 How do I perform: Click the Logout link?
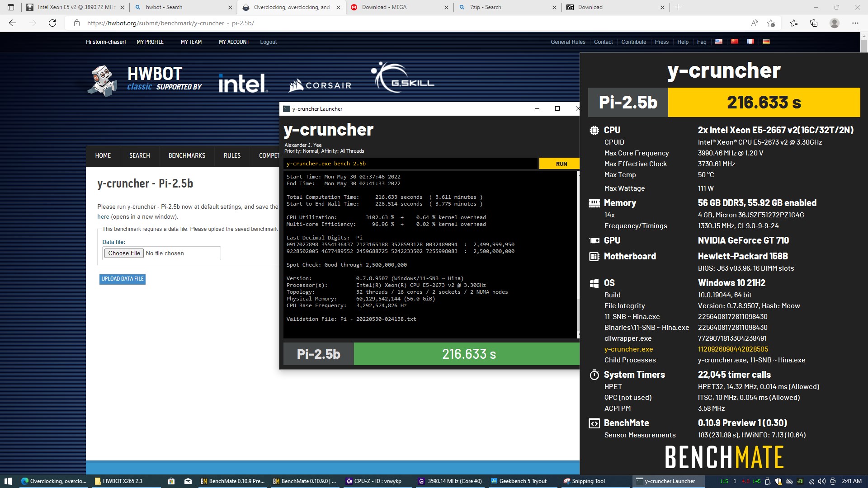268,42
